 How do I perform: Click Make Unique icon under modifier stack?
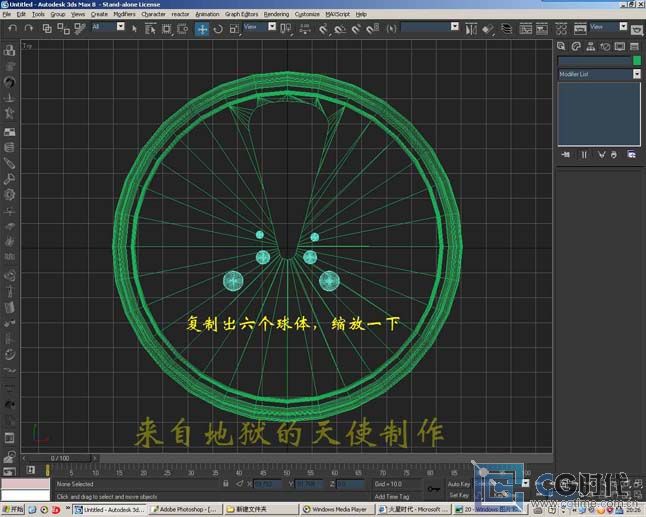pyautogui.click(x=602, y=154)
